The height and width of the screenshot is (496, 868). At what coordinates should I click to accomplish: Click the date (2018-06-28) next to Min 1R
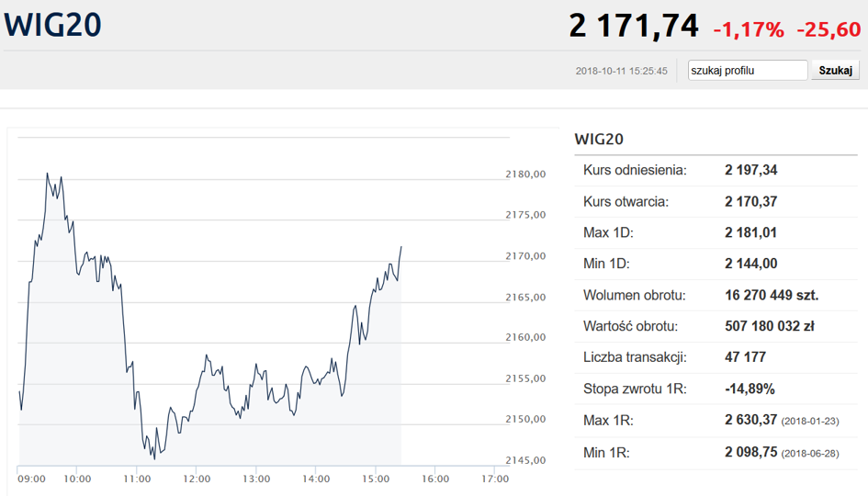tap(810, 454)
